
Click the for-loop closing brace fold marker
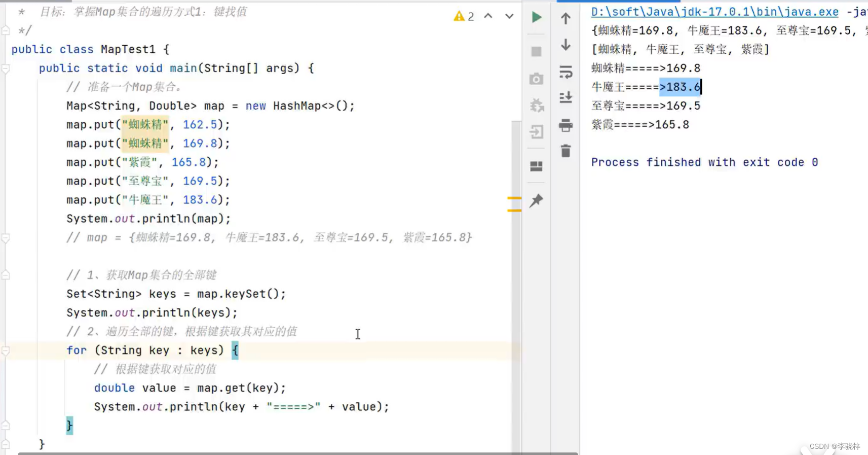6,426
